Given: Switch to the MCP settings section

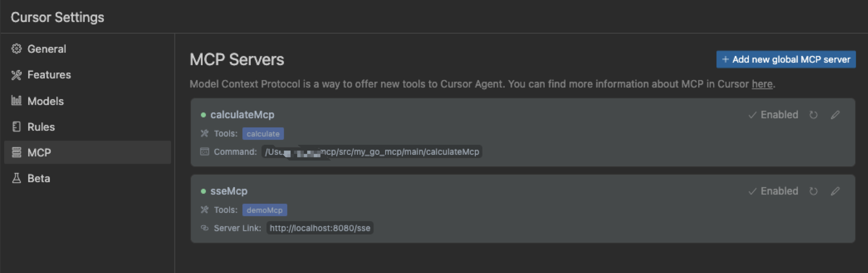Looking at the screenshot, I should 39,153.
